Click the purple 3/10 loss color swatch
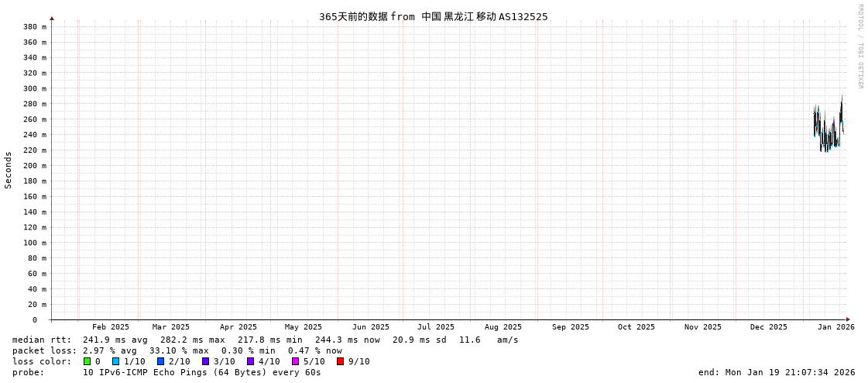The height and width of the screenshot is (383, 868). pyautogui.click(x=205, y=361)
